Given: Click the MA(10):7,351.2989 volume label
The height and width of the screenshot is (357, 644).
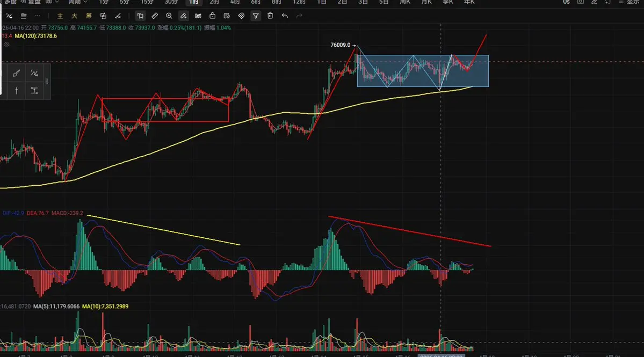Looking at the screenshot, I should click(105, 306).
